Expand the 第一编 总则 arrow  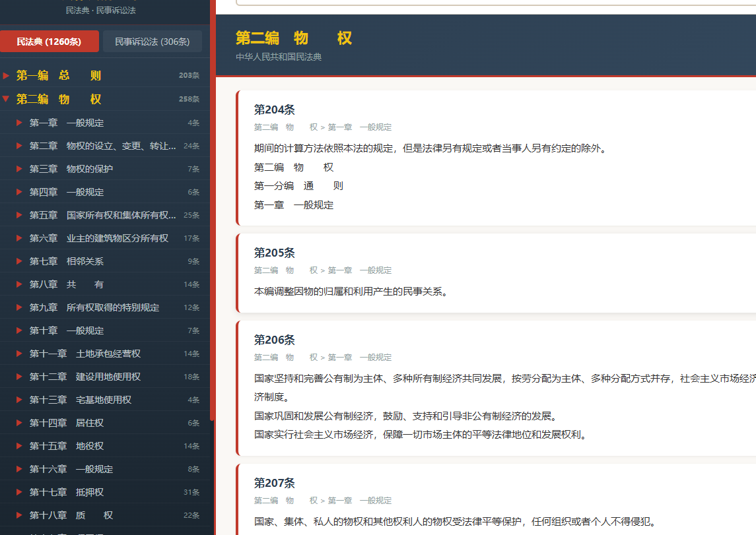(6, 76)
